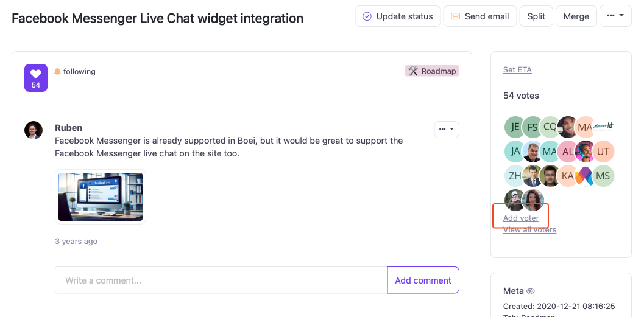Click the UT voter avatar
The image size is (644, 317).
click(603, 152)
